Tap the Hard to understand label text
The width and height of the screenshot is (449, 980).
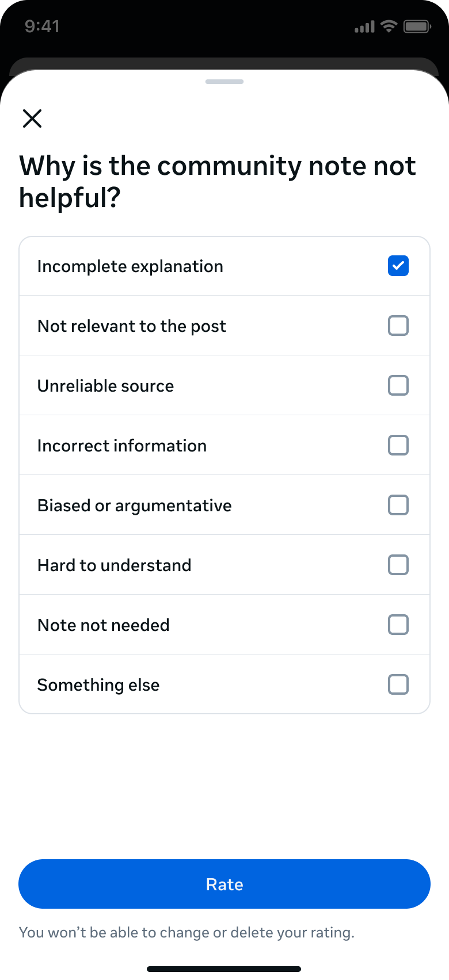(114, 565)
